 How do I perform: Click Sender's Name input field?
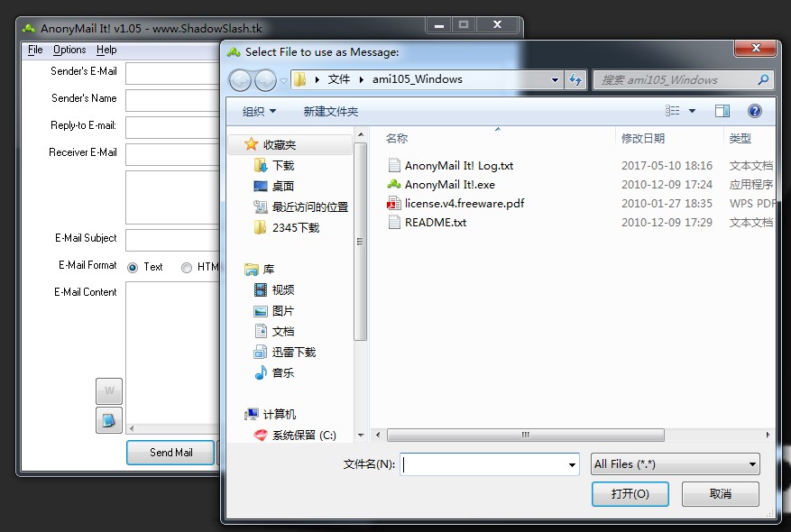point(173,100)
